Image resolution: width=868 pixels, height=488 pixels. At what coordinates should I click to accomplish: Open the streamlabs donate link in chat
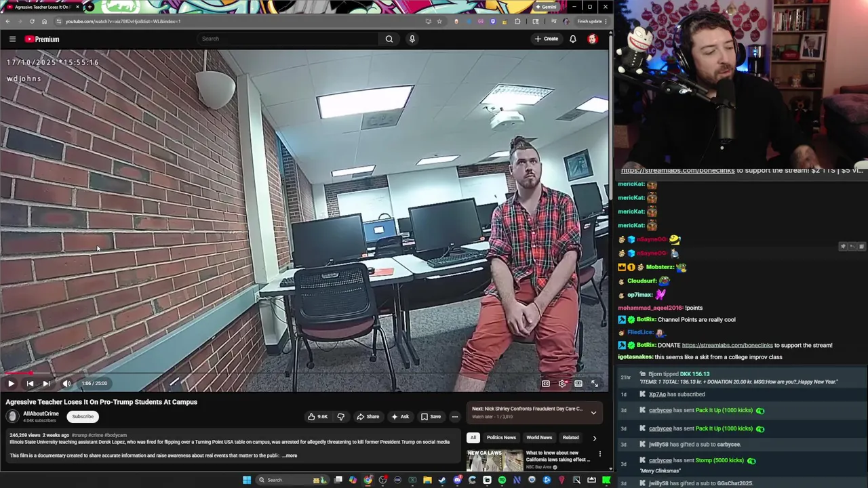(x=728, y=345)
